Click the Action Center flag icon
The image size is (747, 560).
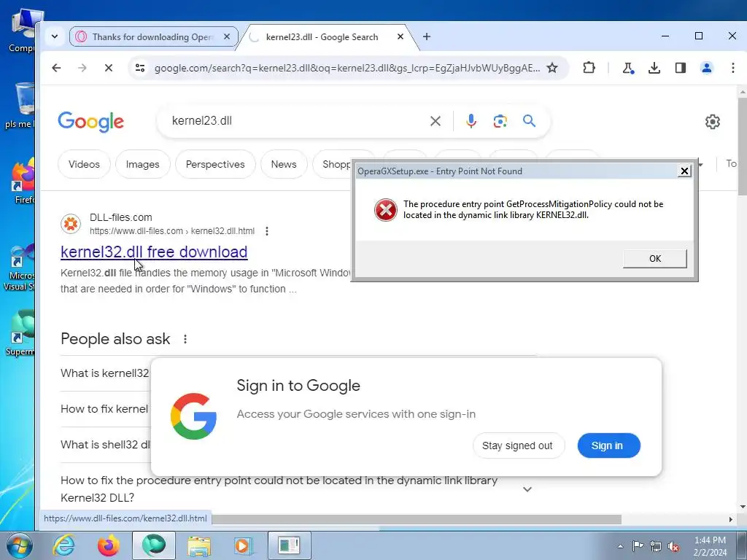(x=638, y=546)
